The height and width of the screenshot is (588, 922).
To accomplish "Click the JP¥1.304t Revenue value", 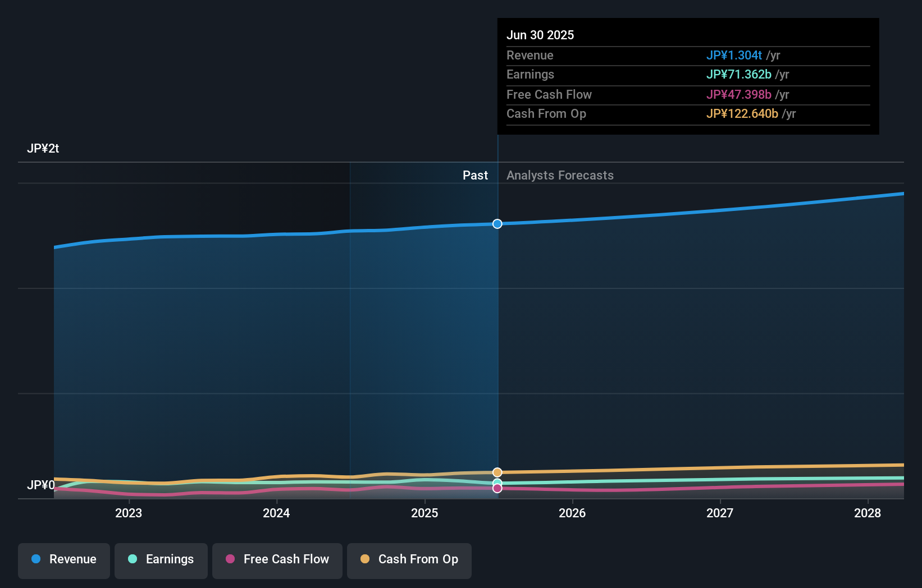I will click(x=735, y=56).
